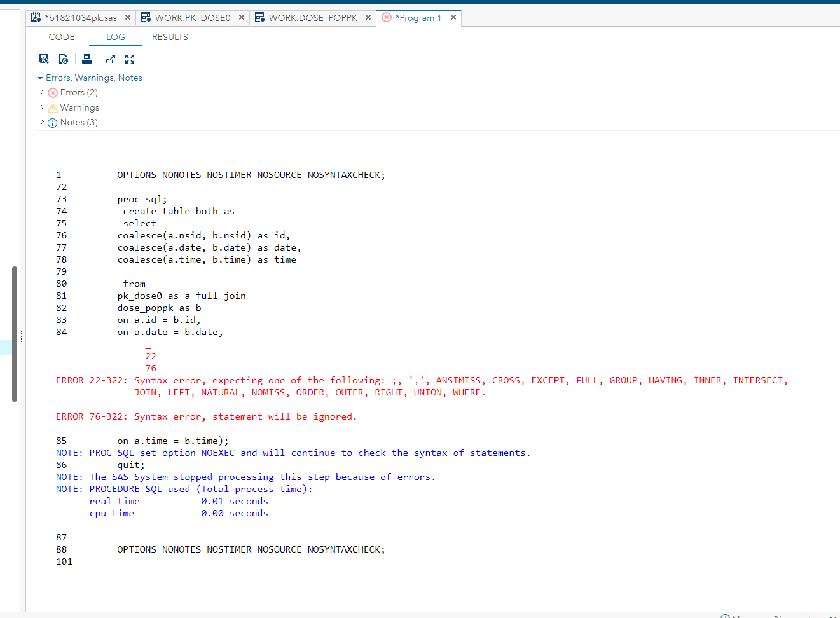The image size is (840, 618).
Task: Expand the Notes (3) section
Action: coord(41,122)
